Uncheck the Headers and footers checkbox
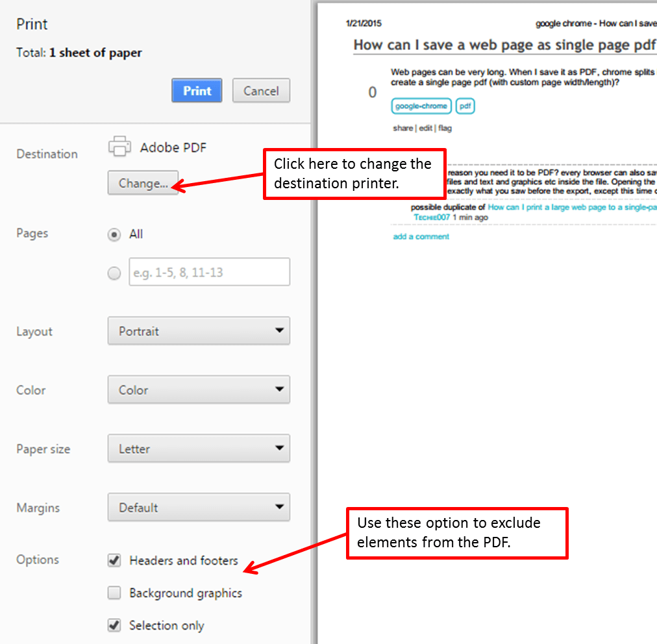Image resolution: width=657 pixels, height=644 pixels. pyautogui.click(x=115, y=560)
